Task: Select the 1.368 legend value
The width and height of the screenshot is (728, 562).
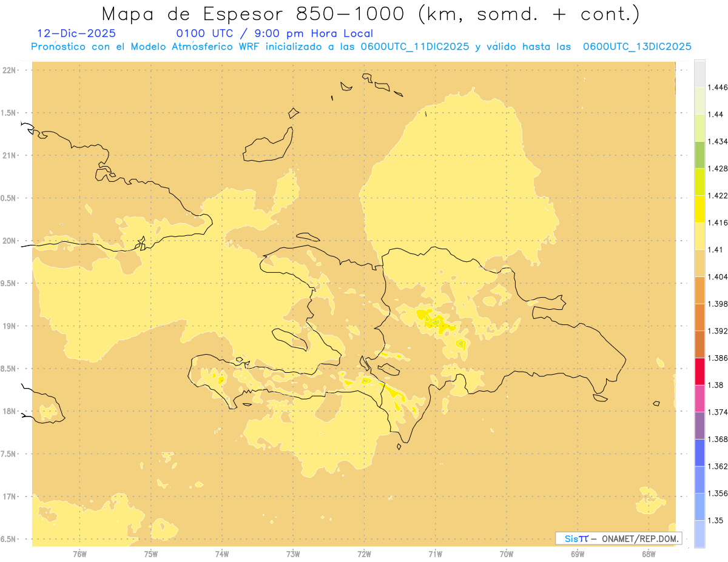Action: [x=719, y=439]
